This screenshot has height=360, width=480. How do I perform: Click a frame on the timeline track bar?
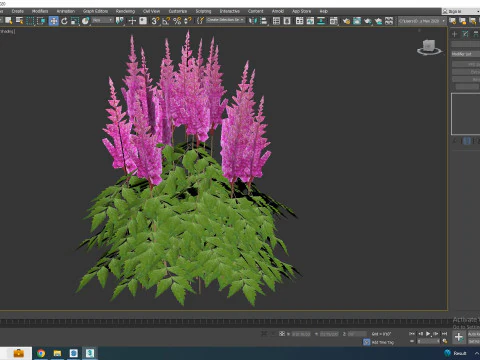223,322
